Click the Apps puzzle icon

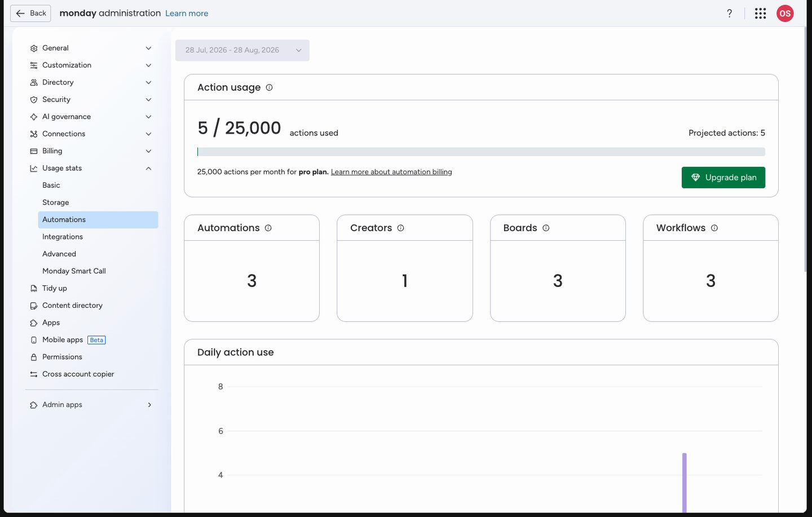click(x=34, y=323)
